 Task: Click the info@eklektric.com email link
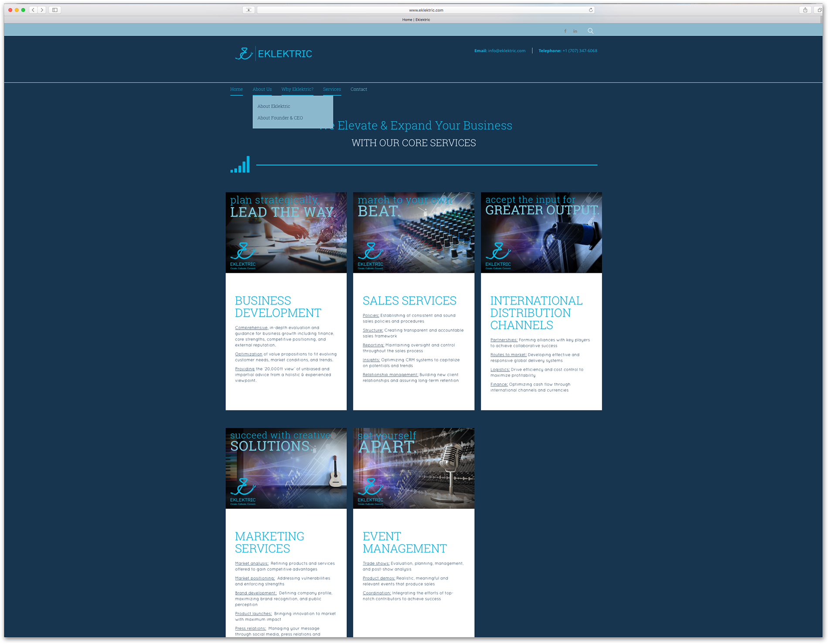(x=507, y=51)
